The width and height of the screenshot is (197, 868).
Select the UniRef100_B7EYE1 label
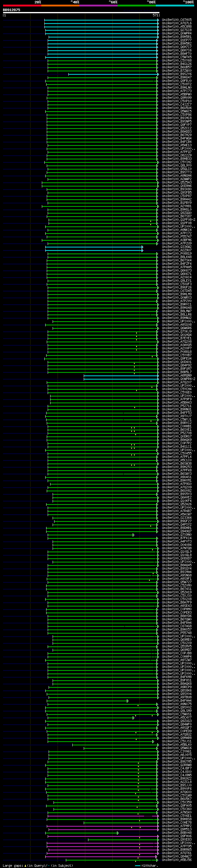[x=177, y=338]
